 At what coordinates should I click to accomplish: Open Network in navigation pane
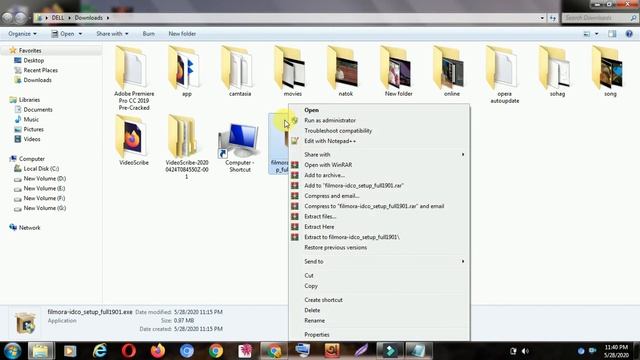pos(29,227)
